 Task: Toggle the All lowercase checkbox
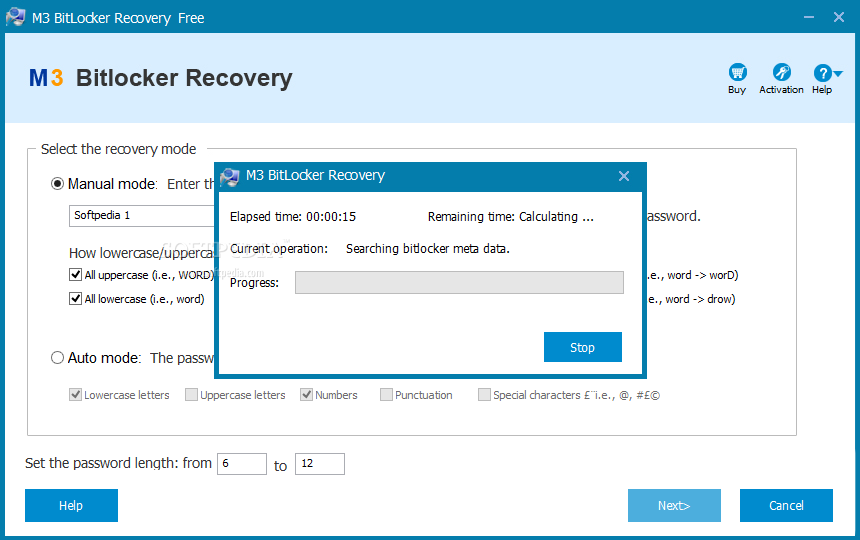76,299
